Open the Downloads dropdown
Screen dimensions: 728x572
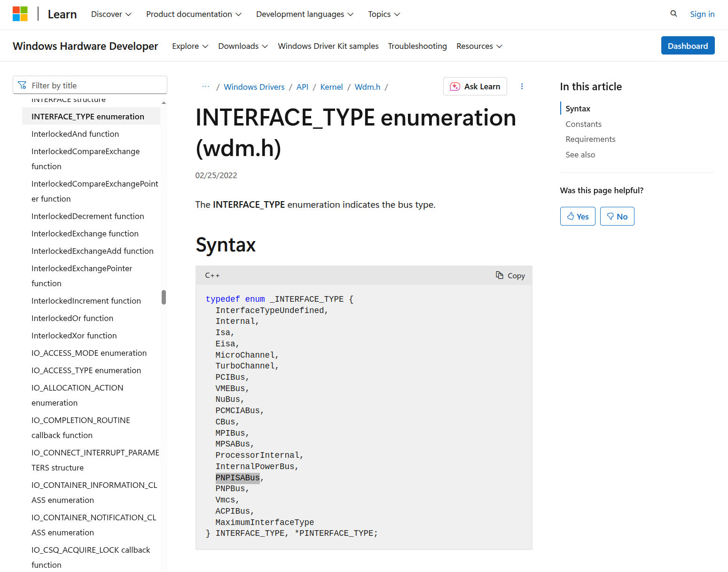coord(243,46)
